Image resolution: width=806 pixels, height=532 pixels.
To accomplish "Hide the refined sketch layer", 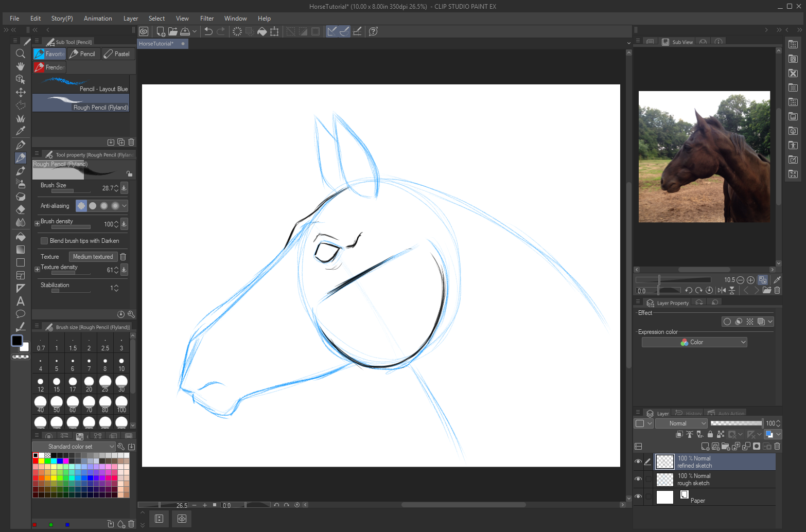I will pyautogui.click(x=638, y=462).
